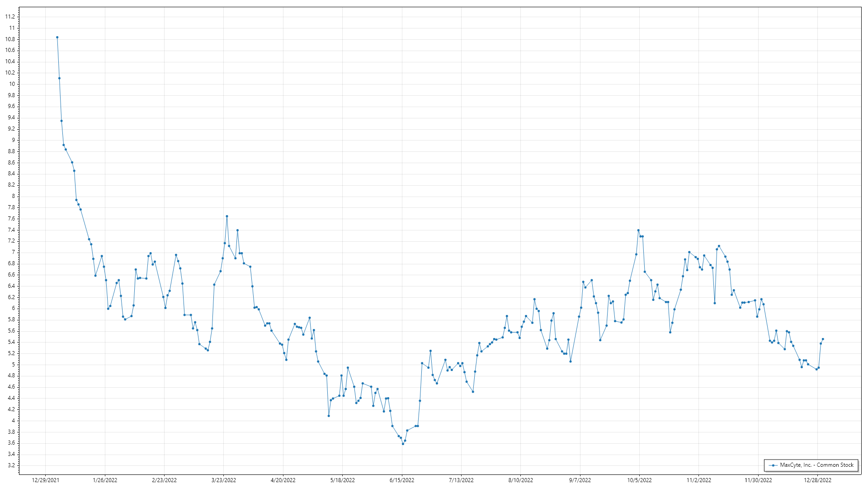Click the MaxCyte legend line marker icon
Screen dimensions: 868x488
(x=774, y=465)
